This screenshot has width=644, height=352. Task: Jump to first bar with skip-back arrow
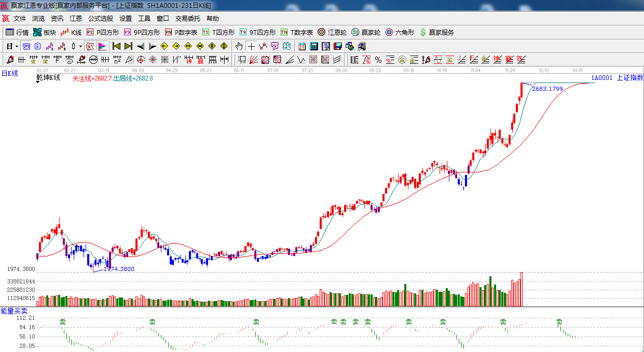pyautogui.click(x=116, y=46)
